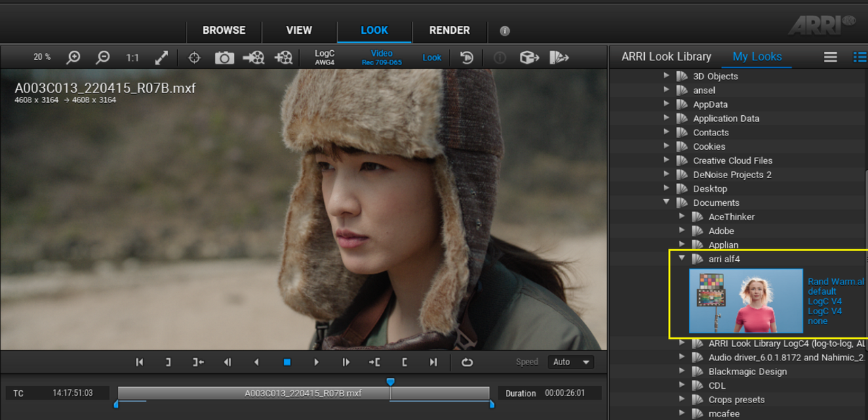Click the look file export icon
The height and width of the screenshot is (420, 868).
tap(559, 58)
